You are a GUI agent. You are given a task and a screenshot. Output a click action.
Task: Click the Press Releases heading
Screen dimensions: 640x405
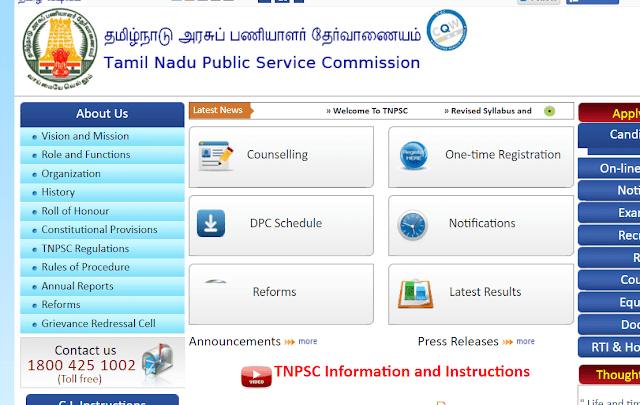point(458,341)
